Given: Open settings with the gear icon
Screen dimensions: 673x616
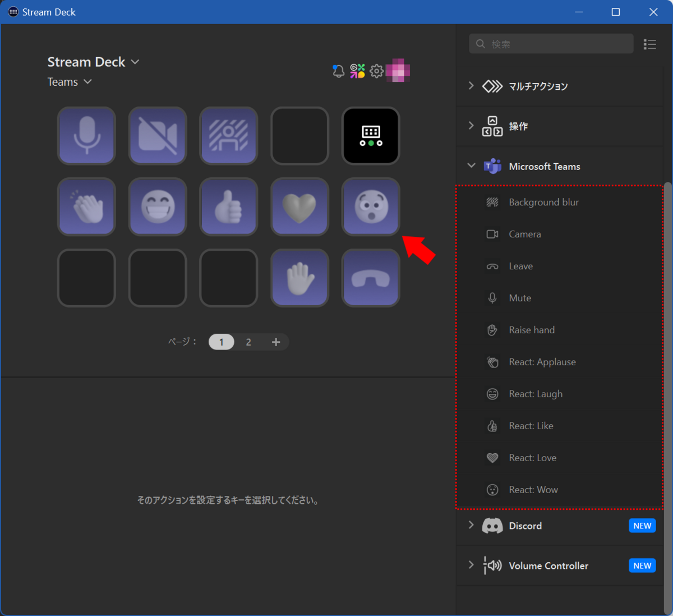Looking at the screenshot, I should click(376, 71).
